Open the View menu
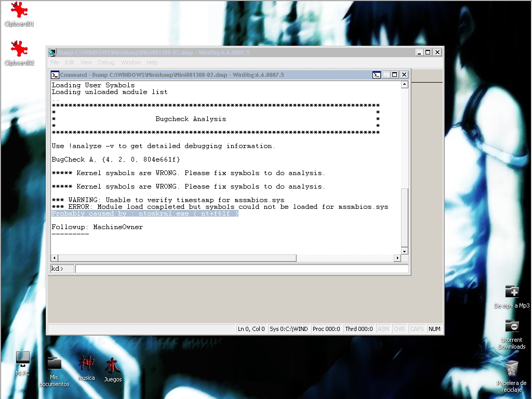This screenshot has width=532, height=399. click(86, 62)
